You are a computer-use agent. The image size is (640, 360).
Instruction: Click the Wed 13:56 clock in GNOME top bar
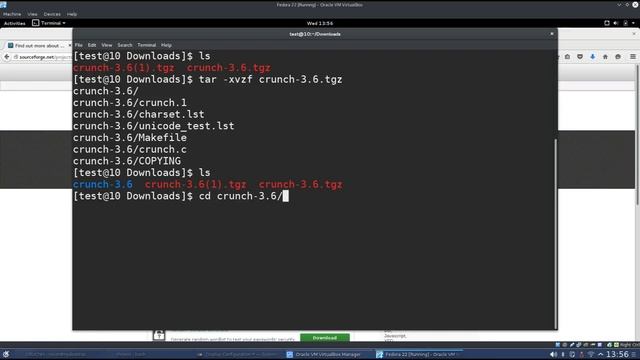click(x=320, y=23)
